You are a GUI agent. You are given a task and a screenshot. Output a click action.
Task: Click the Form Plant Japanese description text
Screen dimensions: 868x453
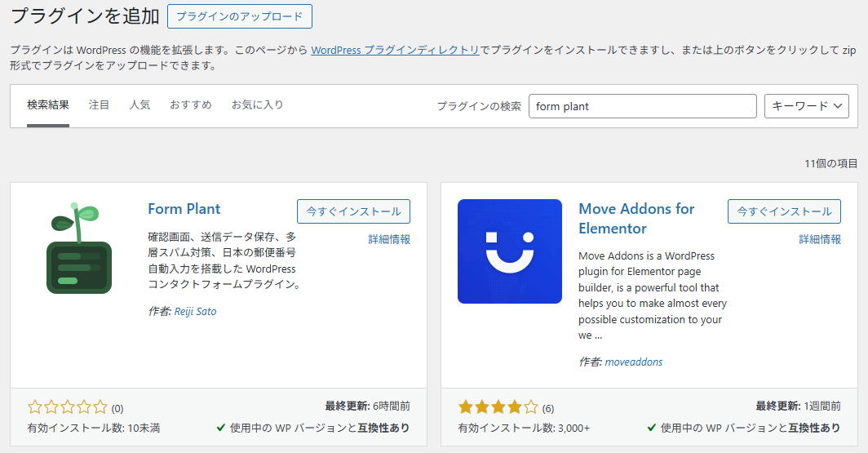click(x=224, y=261)
